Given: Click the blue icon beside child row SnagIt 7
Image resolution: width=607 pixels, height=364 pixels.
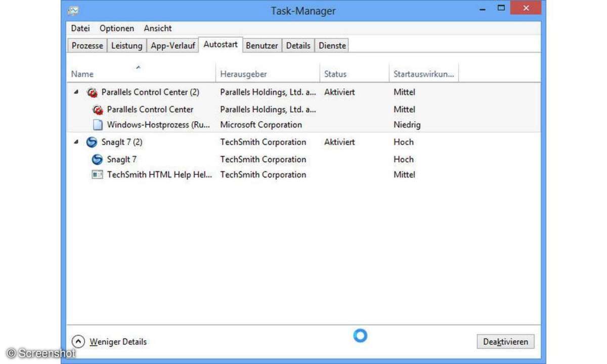Looking at the screenshot, I should coord(98,159).
